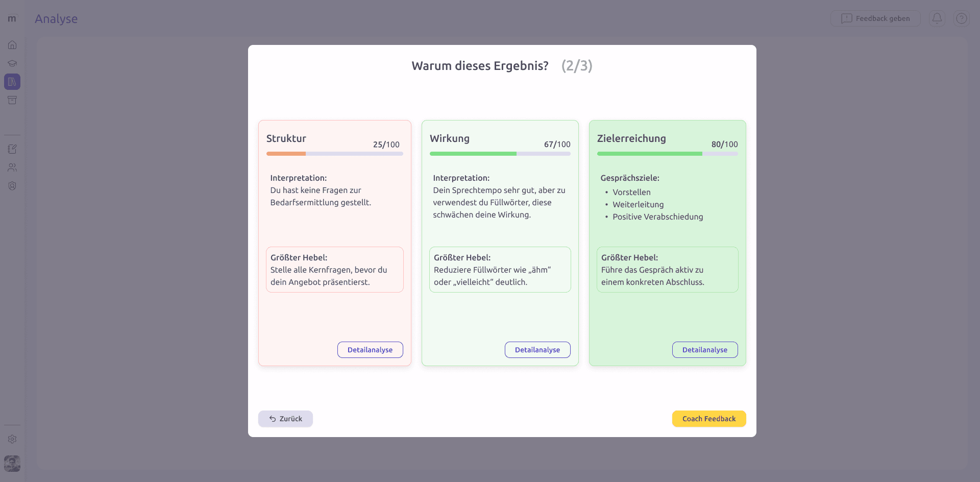
Task: Click the 80/100 score
Action: [725, 144]
